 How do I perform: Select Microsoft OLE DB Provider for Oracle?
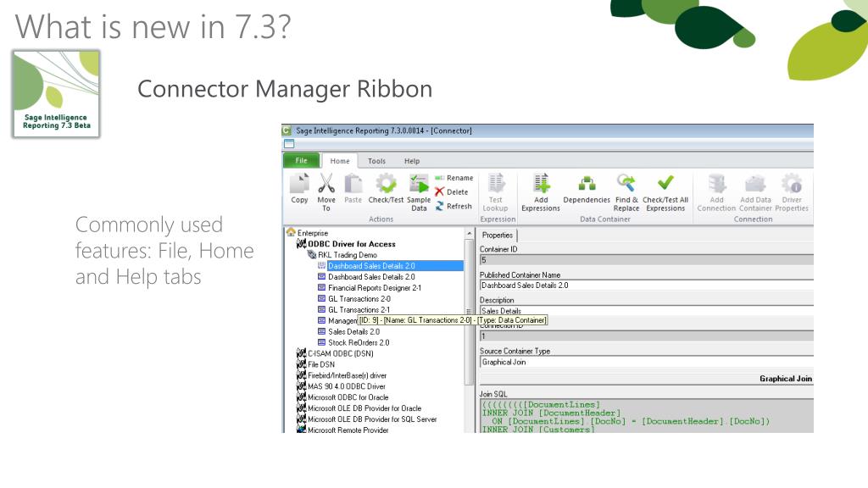coord(364,408)
